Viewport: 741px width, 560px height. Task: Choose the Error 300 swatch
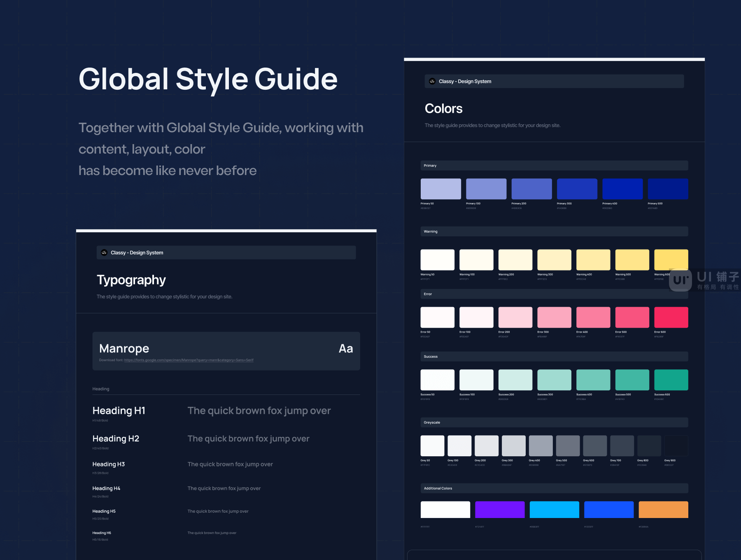(x=554, y=317)
